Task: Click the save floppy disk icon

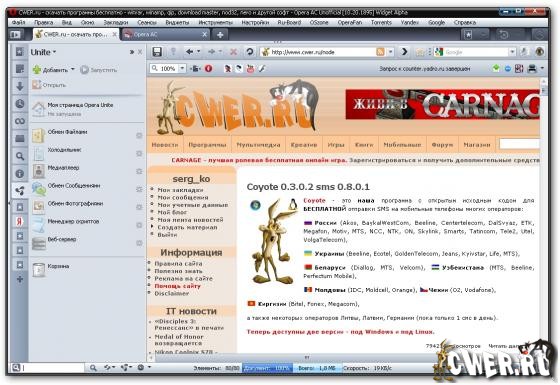Action: tap(157, 52)
